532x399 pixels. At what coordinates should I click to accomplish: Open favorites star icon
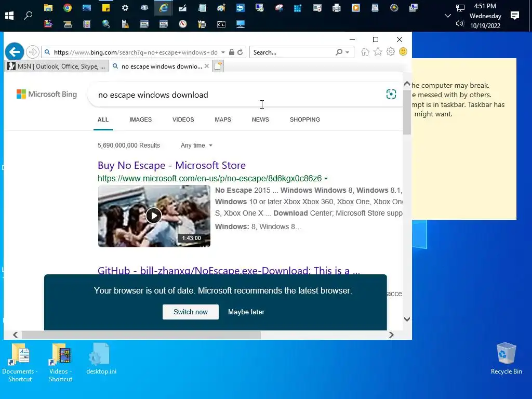[x=378, y=52]
